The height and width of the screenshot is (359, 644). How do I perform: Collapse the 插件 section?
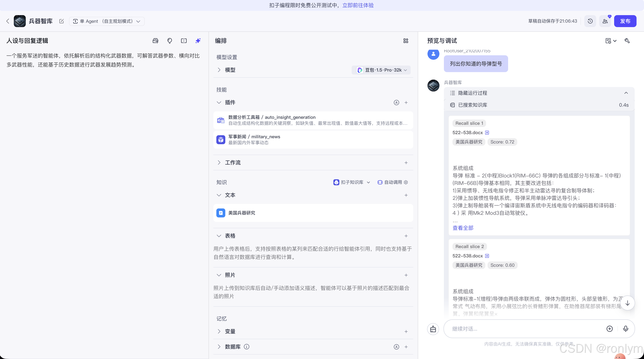coord(219,103)
